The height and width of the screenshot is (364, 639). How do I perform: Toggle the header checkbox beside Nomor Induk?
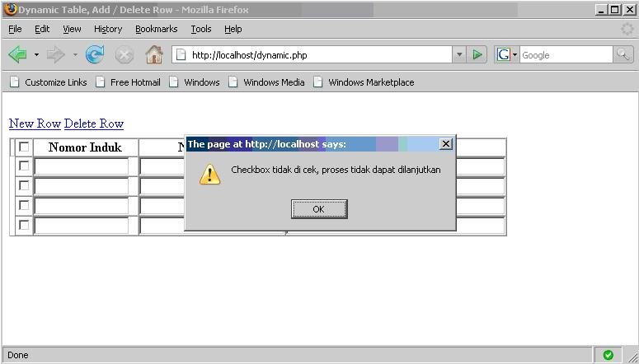pyautogui.click(x=24, y=147)
